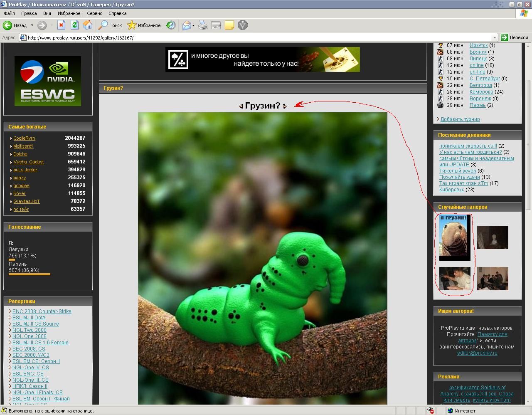Expand the address bar dropdown

tap(495, 37)
